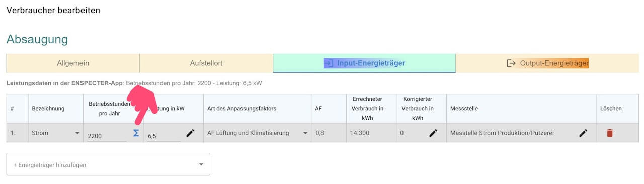Screen dimensions: 644x184
Task: Delete the Strom row via trash icon
Action: click(610, 133)
